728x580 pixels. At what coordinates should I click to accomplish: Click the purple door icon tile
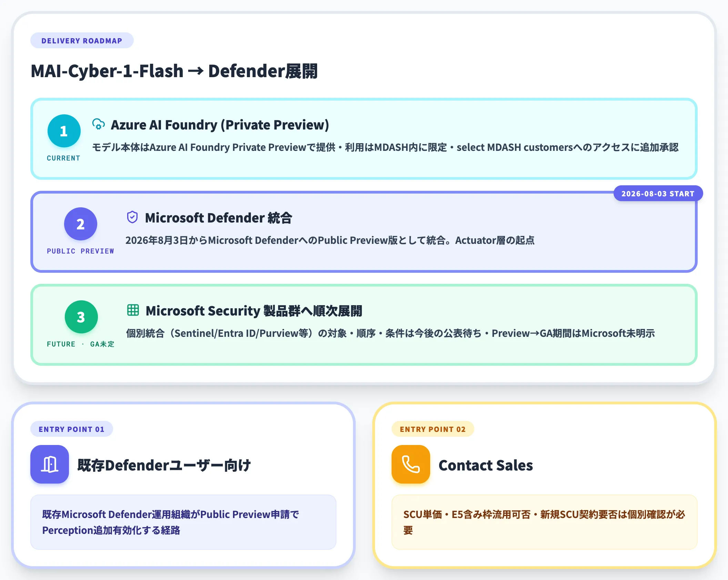[50, 464]
